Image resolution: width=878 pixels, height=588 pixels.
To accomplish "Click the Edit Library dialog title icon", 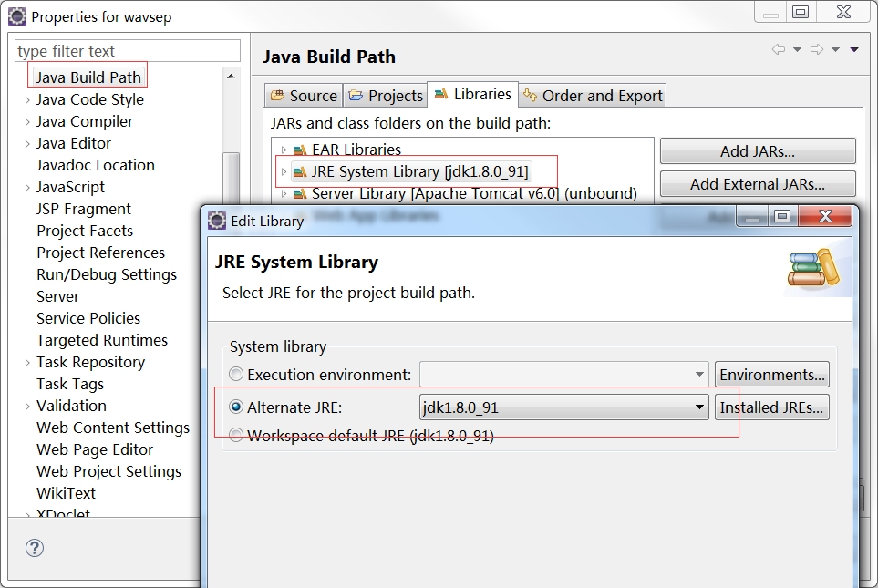I will click(217, 221).
